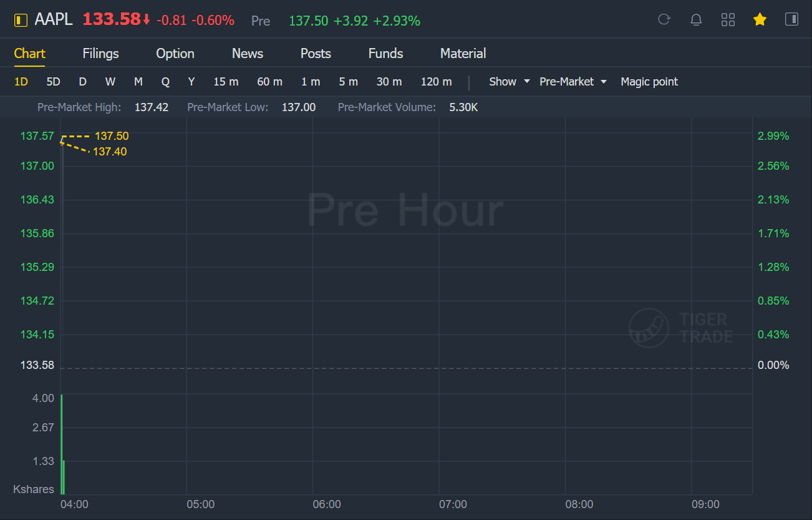The width and height of the screenshot is (812, 520).
Task: Click the 137.50 chart annotation label
Action: (x=112, y=136)
